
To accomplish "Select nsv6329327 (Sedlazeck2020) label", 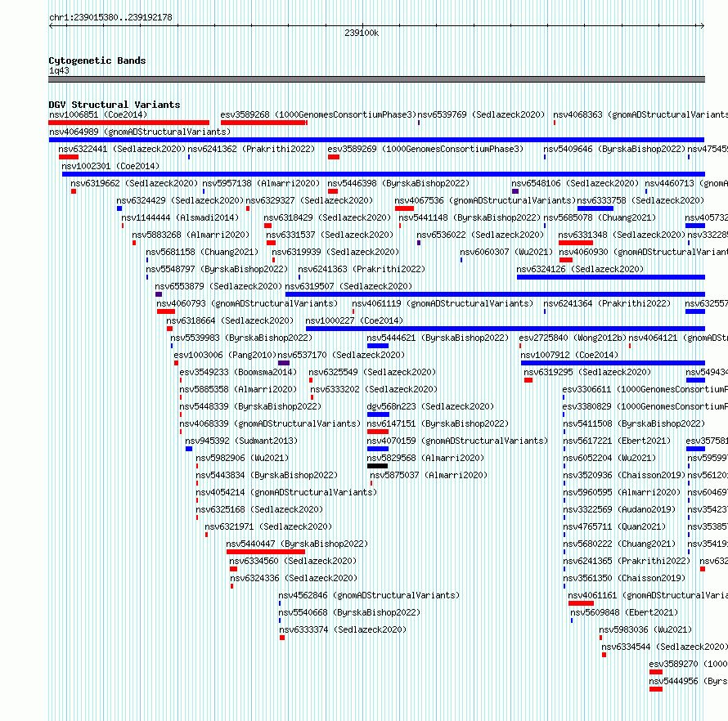I will coord(309,200).
